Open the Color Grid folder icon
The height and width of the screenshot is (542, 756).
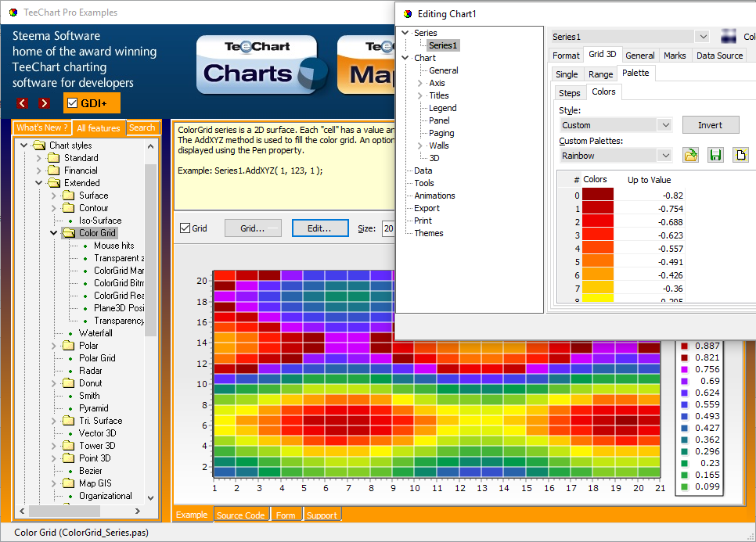pyautogui.click(x=69, y=233)
